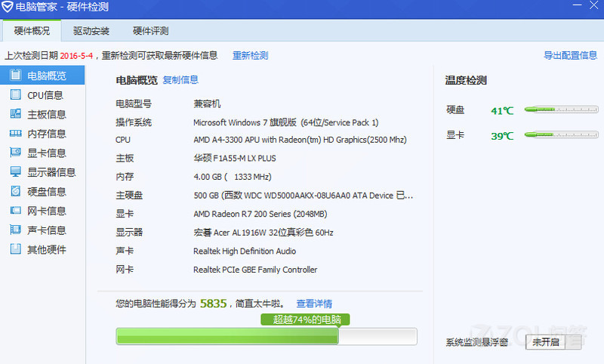This screenshot has width=604, height=364.
Task: Open the 内存信息 memory icon
Action: (15, 134)
